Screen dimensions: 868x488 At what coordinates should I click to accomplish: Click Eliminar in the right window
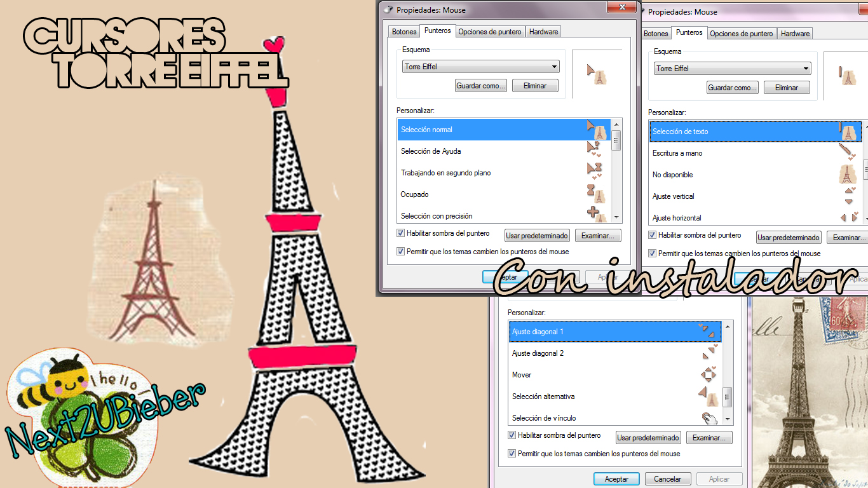787,88
